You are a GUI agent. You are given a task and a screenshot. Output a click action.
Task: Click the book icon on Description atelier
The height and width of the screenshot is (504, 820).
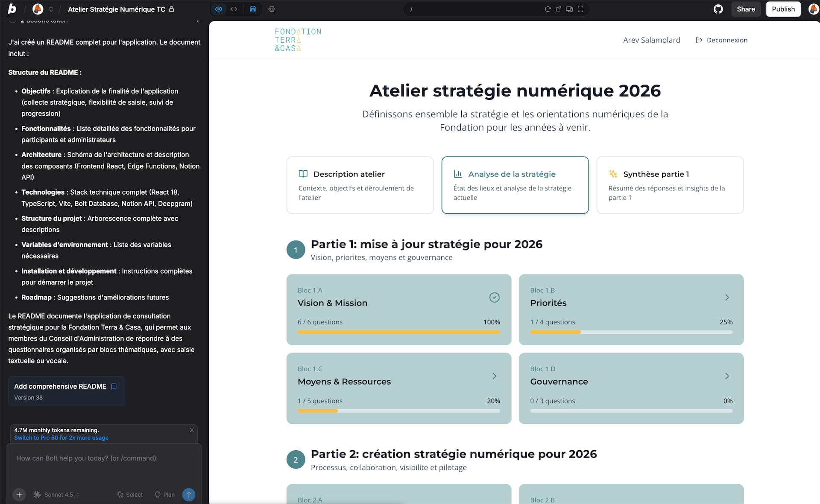303,174
